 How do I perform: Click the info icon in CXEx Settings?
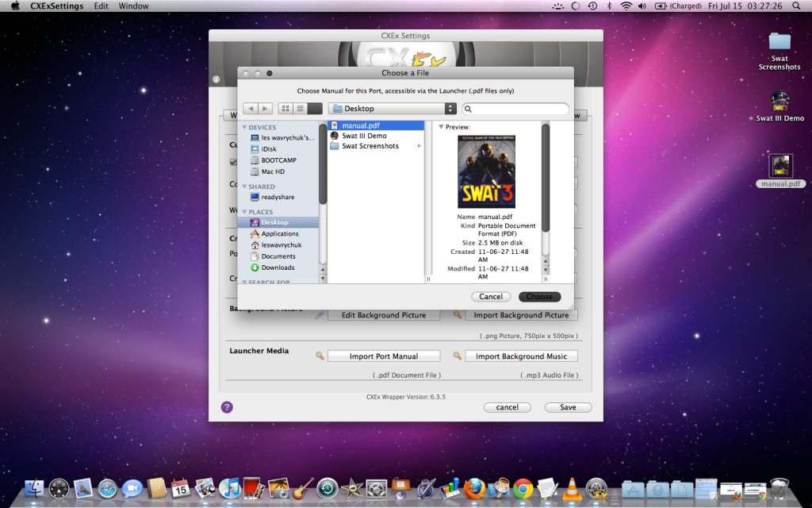click(216, 79)
